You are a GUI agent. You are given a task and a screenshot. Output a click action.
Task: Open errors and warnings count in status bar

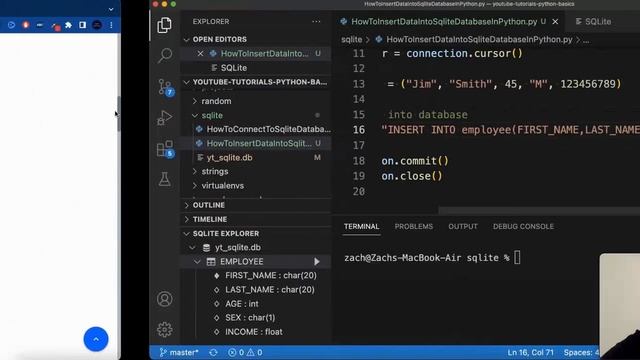245,352
